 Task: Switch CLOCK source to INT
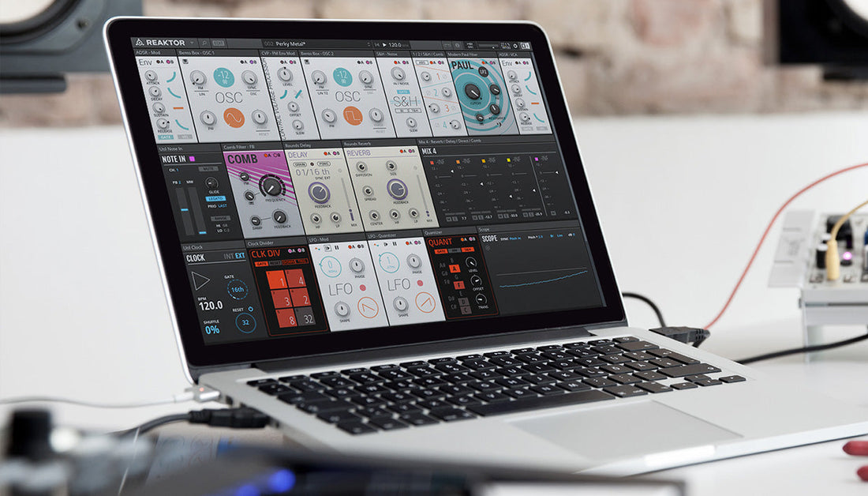click(228, 257)
